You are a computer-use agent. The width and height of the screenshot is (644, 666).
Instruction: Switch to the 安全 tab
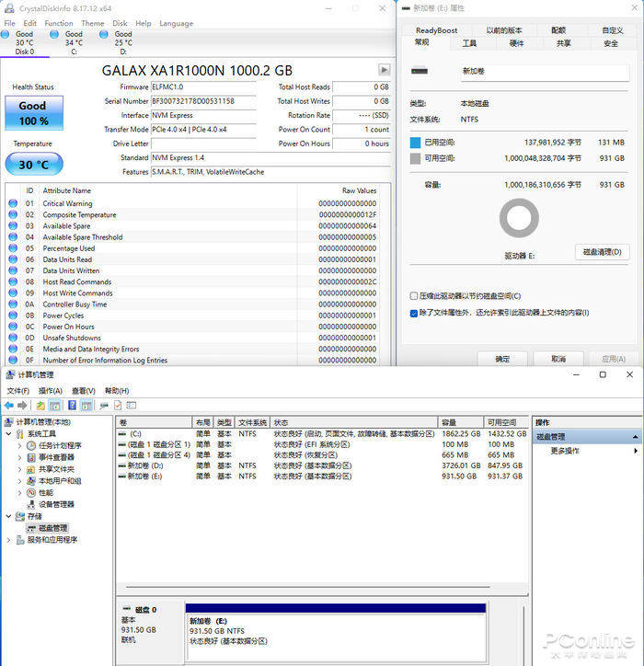point(611,43)
